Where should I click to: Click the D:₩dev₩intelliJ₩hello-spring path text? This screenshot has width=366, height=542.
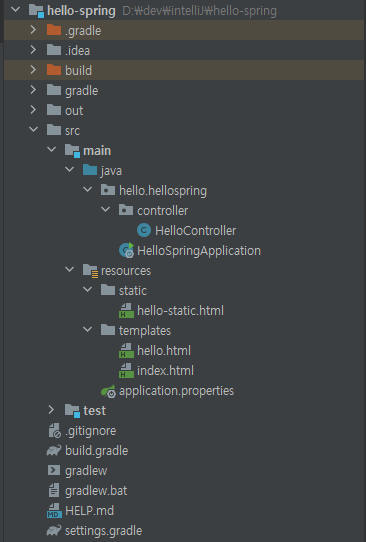(199, 11)
